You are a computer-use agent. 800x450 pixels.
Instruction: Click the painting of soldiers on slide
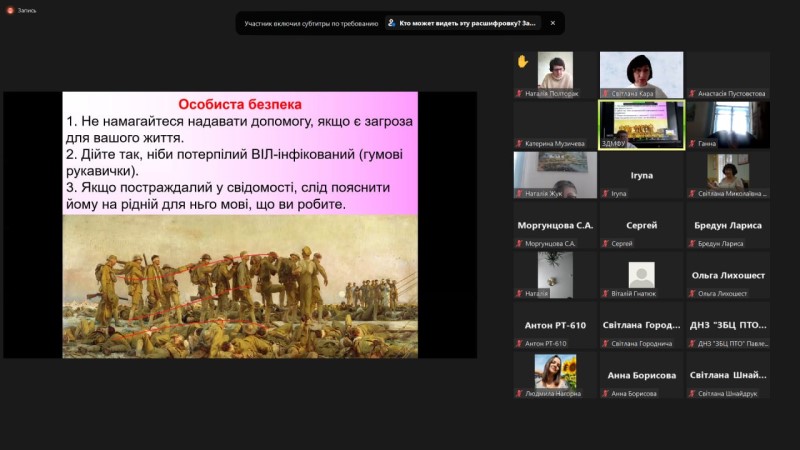240,286
